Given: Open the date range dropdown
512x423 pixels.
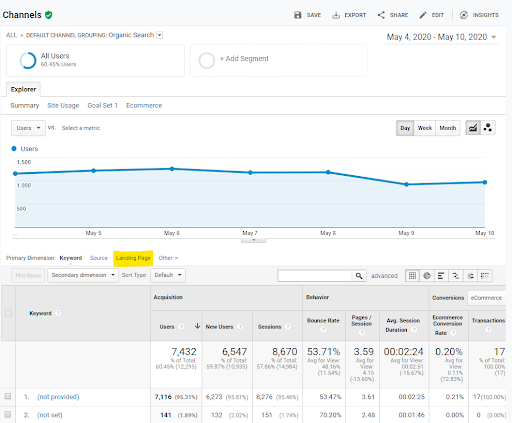Looking at the screenshot, I should pos(442,37).
